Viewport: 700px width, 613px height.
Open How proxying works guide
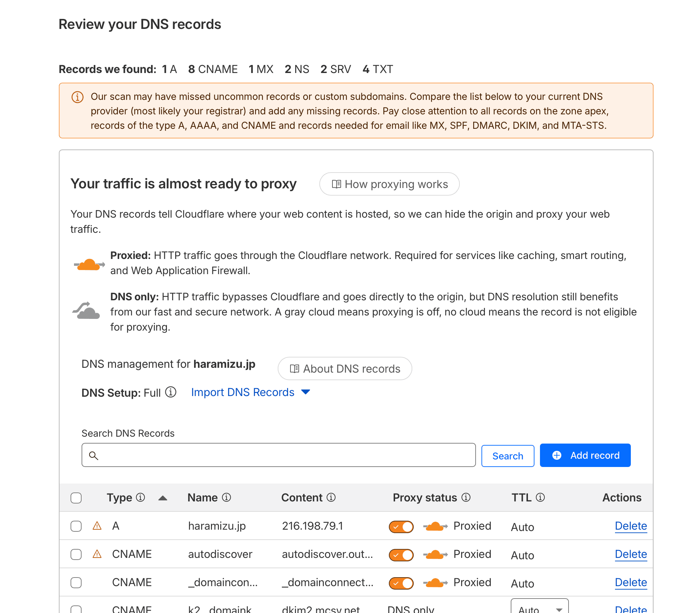tap(389, 184)
